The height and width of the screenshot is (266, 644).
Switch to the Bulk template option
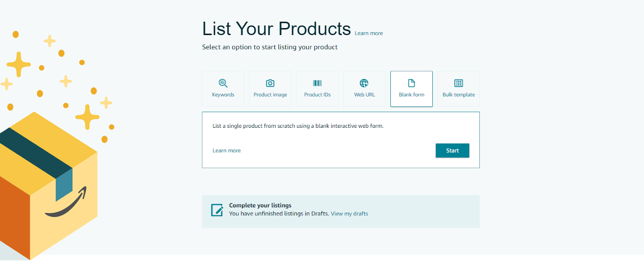458,89
